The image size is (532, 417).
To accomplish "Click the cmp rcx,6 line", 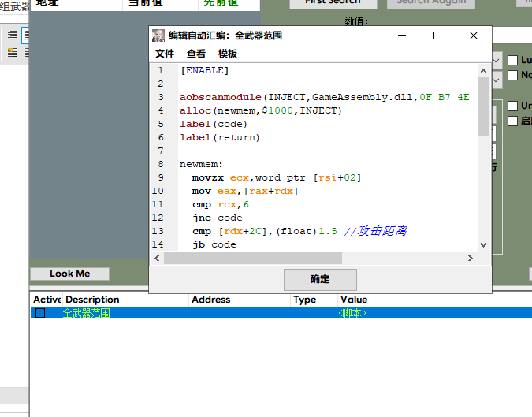I will point(221,204).
